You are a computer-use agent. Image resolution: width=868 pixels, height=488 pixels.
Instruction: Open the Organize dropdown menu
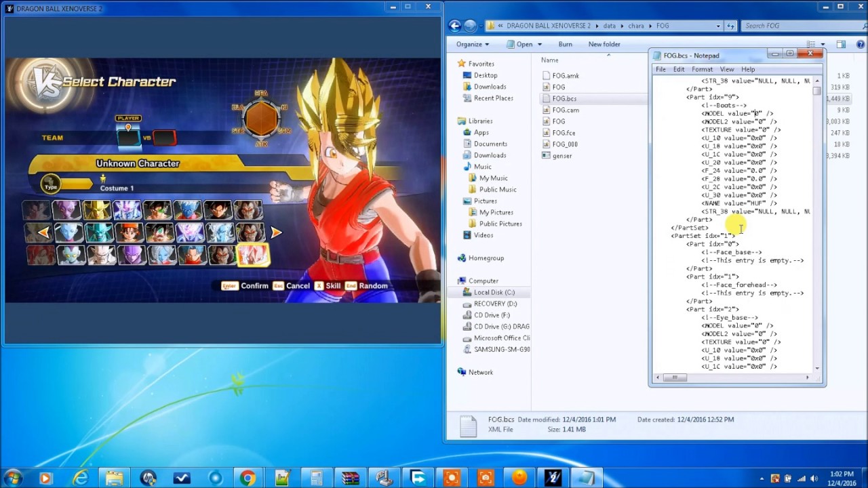click(473, 44)
